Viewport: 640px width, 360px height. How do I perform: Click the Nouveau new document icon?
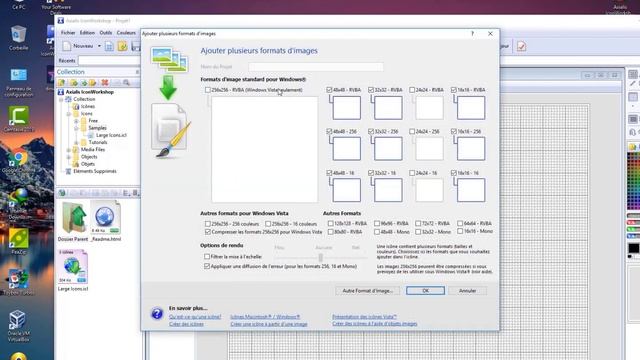[x=67, y=46]
